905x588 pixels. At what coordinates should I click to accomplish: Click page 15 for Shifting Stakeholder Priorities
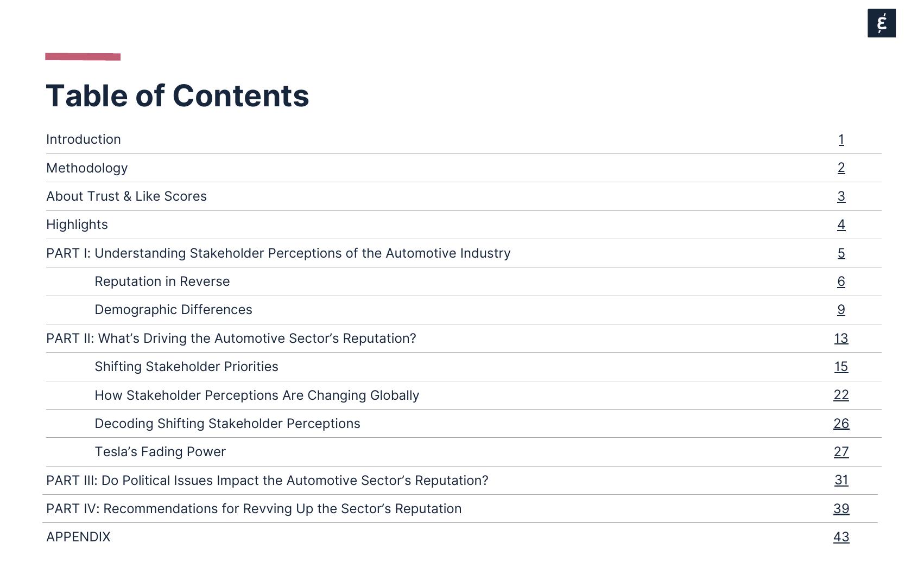coord(841,367)
